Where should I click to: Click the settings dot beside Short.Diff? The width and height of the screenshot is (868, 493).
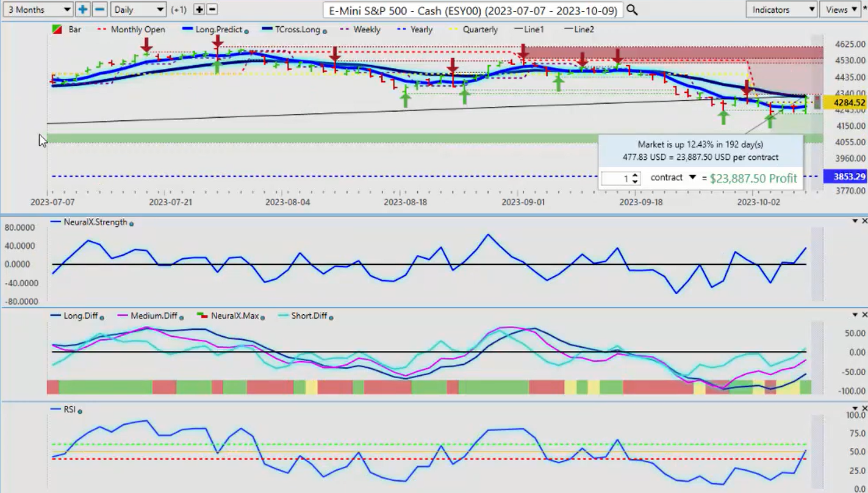point(331,317)
